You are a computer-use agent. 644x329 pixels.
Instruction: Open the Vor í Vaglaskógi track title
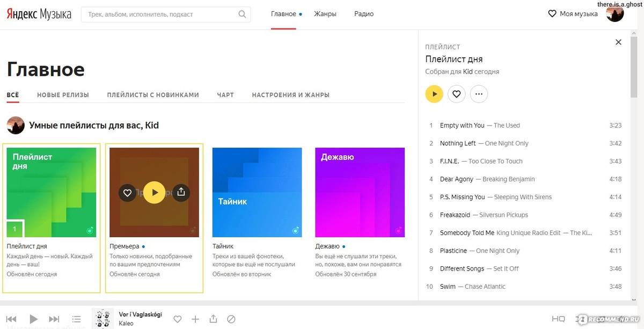(x=140, y=315)
